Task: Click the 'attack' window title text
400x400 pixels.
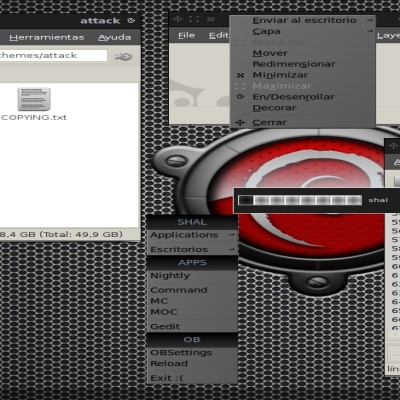Action: (x=100, y=21)
